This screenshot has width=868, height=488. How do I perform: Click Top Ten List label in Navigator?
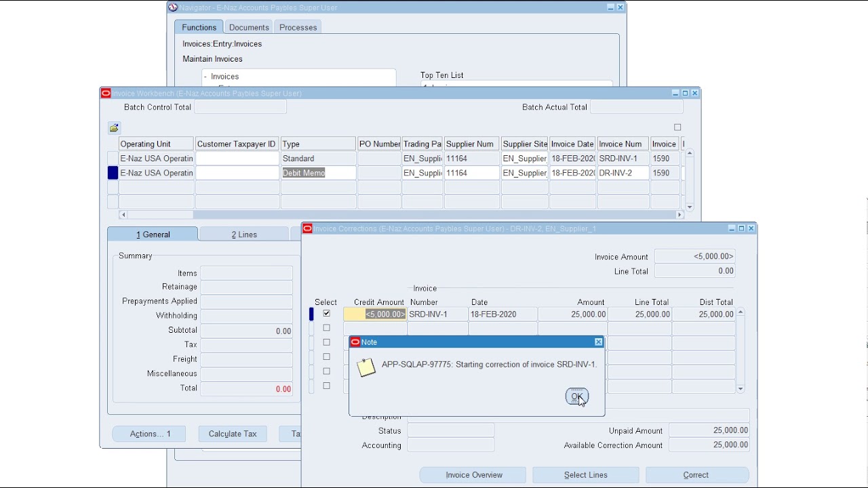coord(442,75)
